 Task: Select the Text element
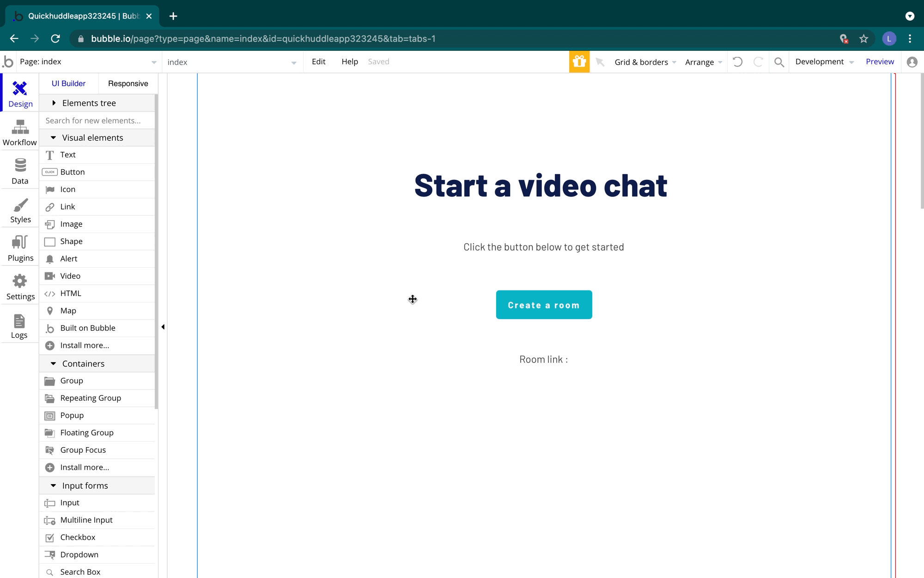click(97, 155)
